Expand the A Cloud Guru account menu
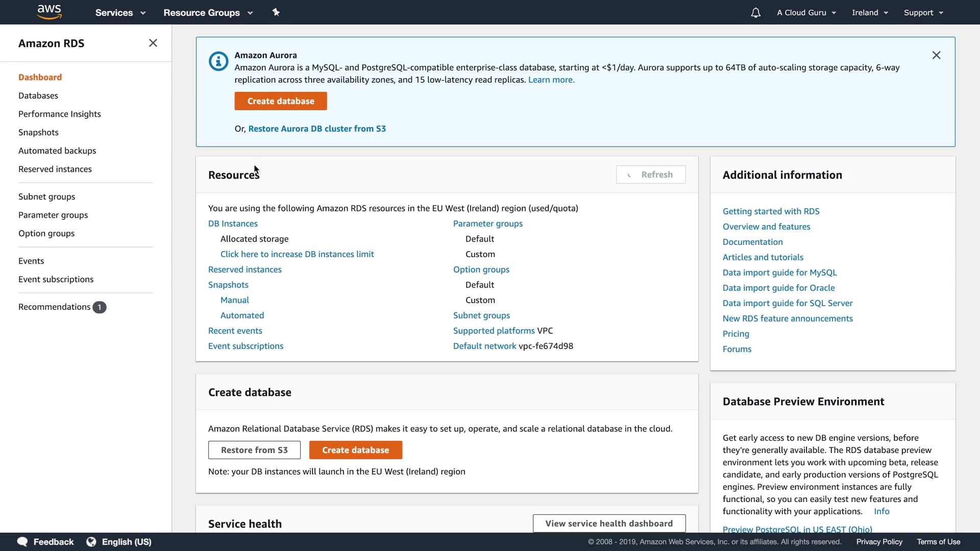The width and height of the screenshot is (980, 551). click(806, 13)
